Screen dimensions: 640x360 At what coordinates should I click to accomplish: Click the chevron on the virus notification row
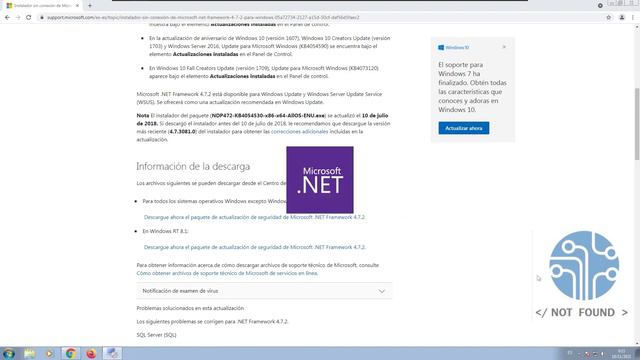coord(382,291)
